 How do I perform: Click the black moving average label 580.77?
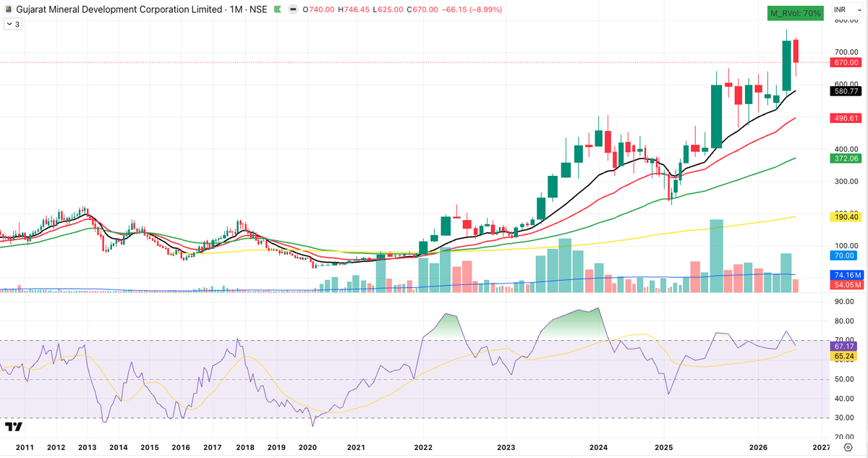pos(846,91)
